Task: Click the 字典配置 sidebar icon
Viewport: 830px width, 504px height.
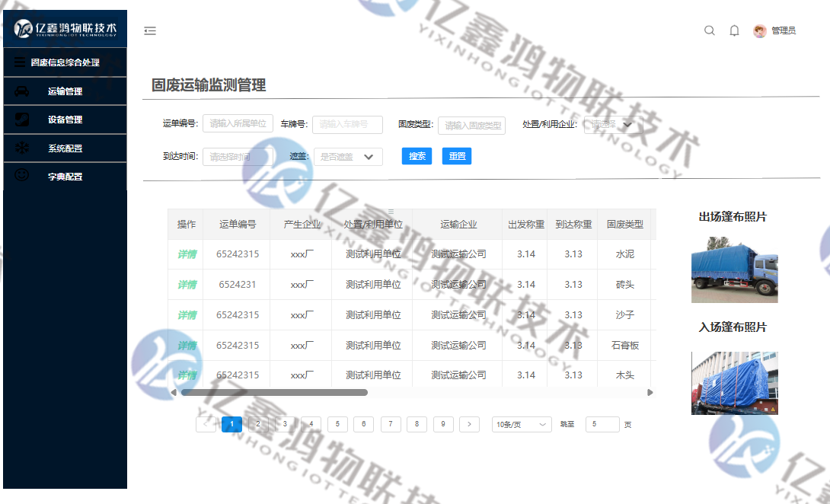Action: 21,176
